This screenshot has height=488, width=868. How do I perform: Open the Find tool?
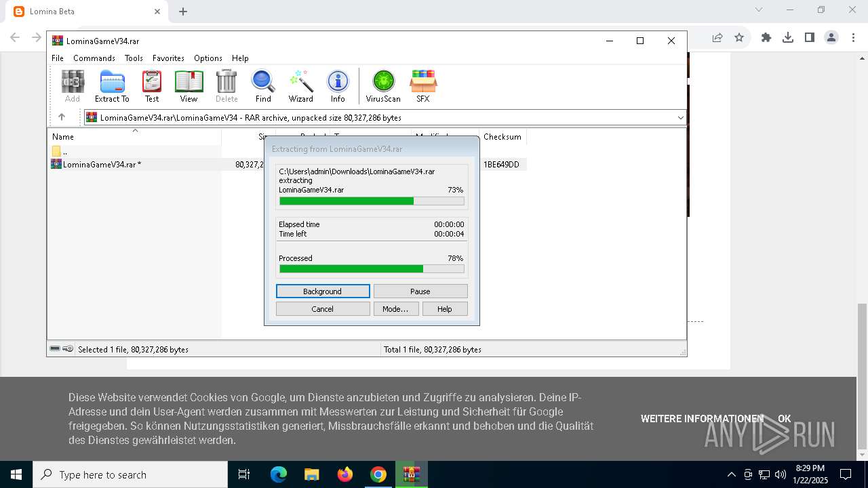click(x=263, y=86)
